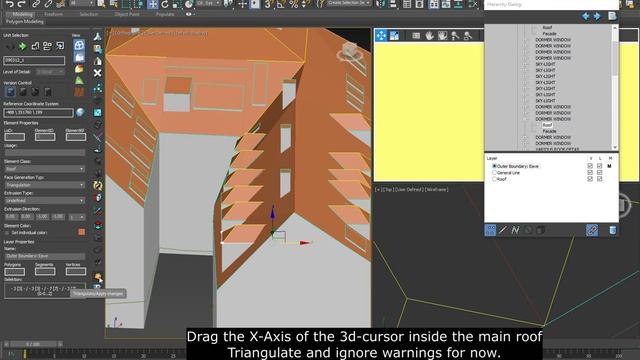Switch to the Populate ribbon tab

165,14
